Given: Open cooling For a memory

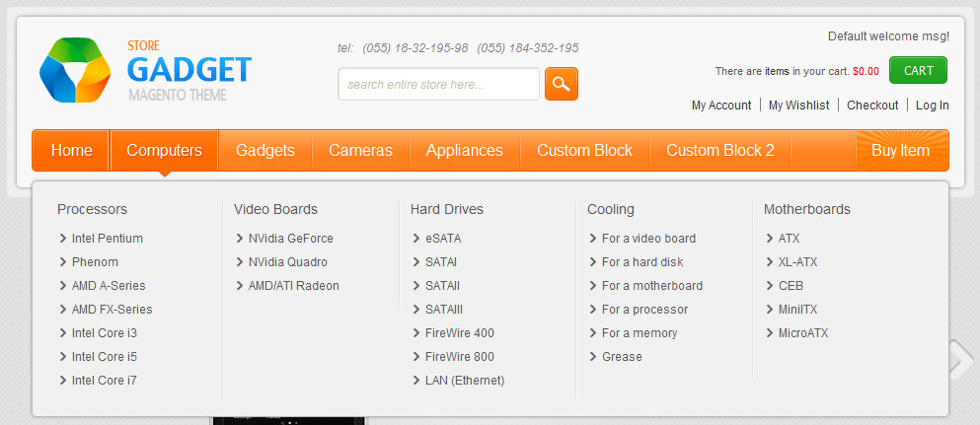Looking at the screenshot, I should [x=640, y=333].
